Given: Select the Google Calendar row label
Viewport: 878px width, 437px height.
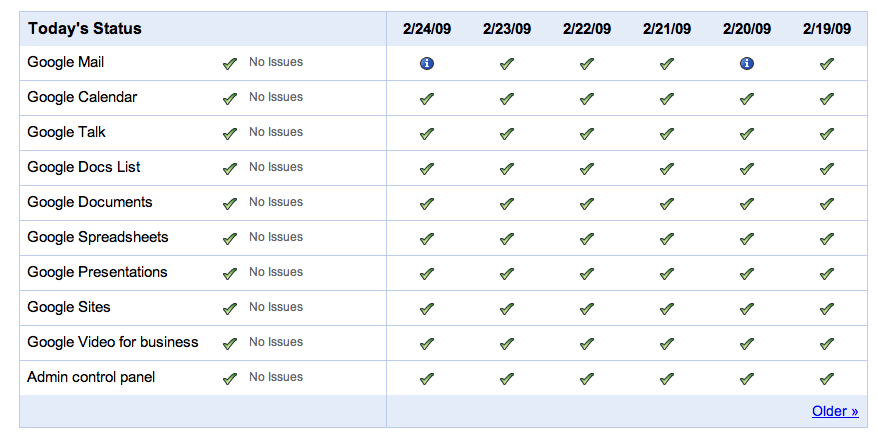Looking at the screenshot, I should [x=82, y=97].
